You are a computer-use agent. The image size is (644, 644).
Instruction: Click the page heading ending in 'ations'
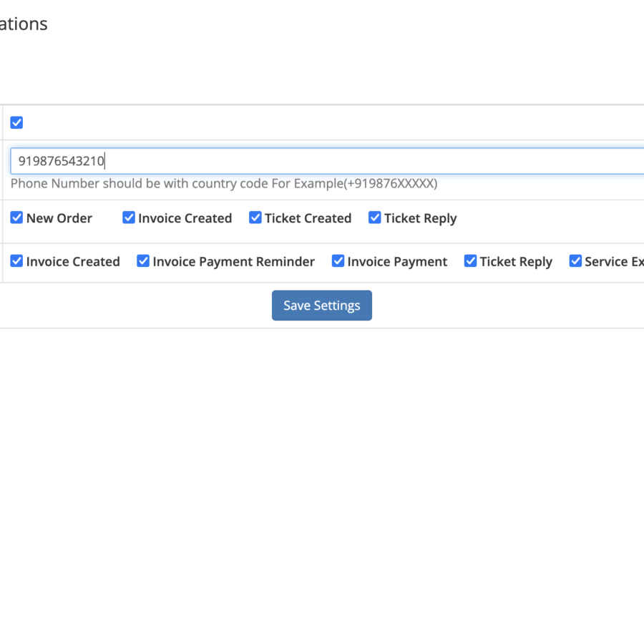[x=24, y=24]
